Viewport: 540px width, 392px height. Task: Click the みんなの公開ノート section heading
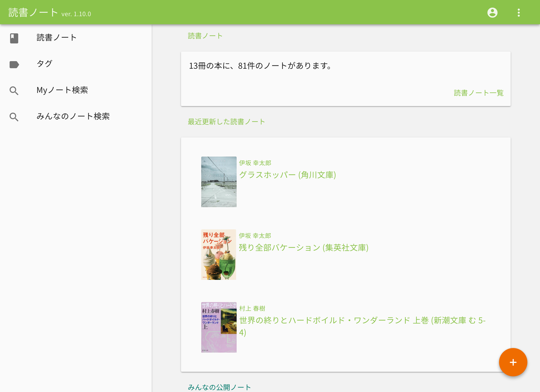pyautogui.click(x=219, y=387)
